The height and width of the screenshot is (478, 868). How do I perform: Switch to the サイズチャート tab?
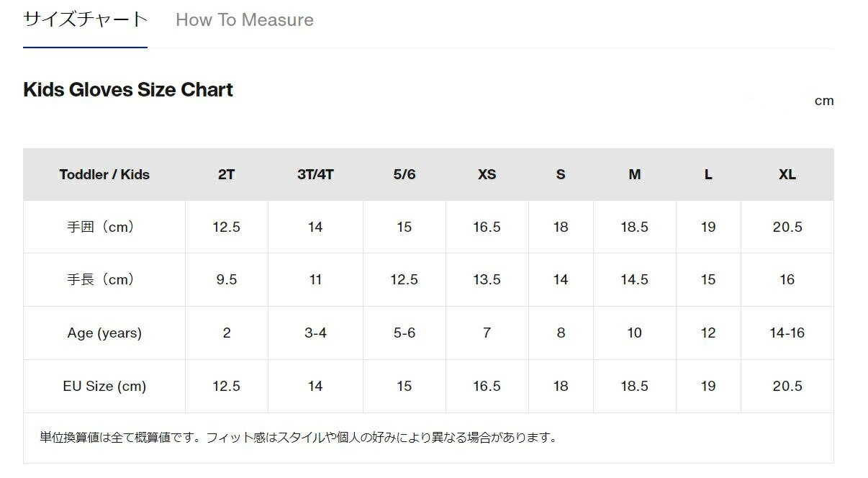coord(85,19)
